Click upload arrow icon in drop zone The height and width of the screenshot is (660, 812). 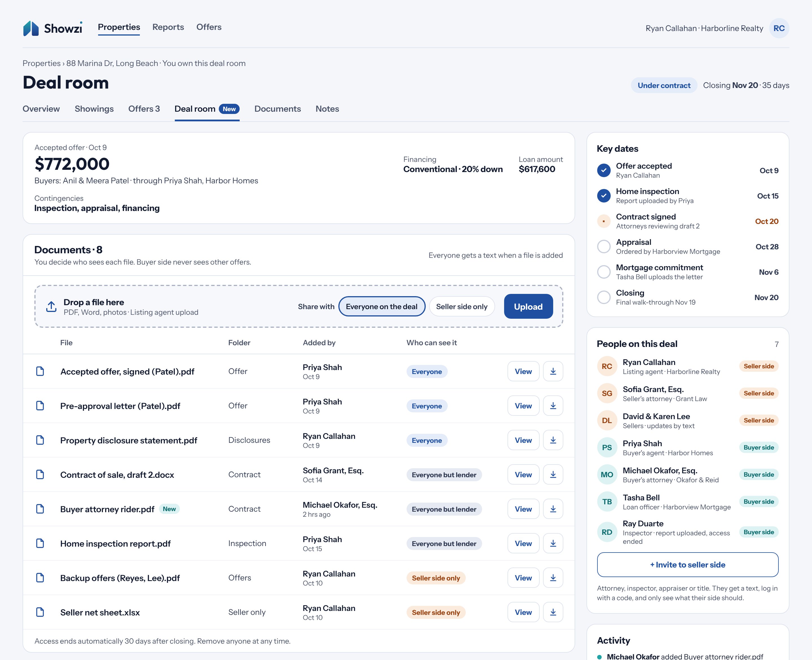coord(51,306)
